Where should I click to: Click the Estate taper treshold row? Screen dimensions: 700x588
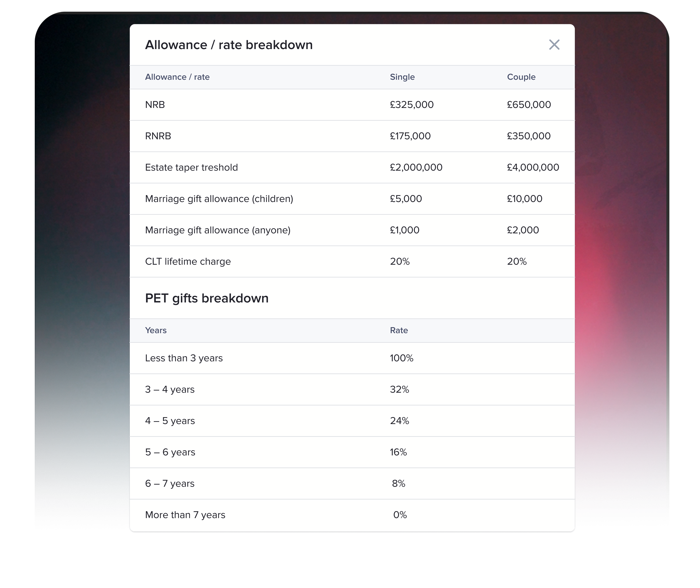click(191, 167)
